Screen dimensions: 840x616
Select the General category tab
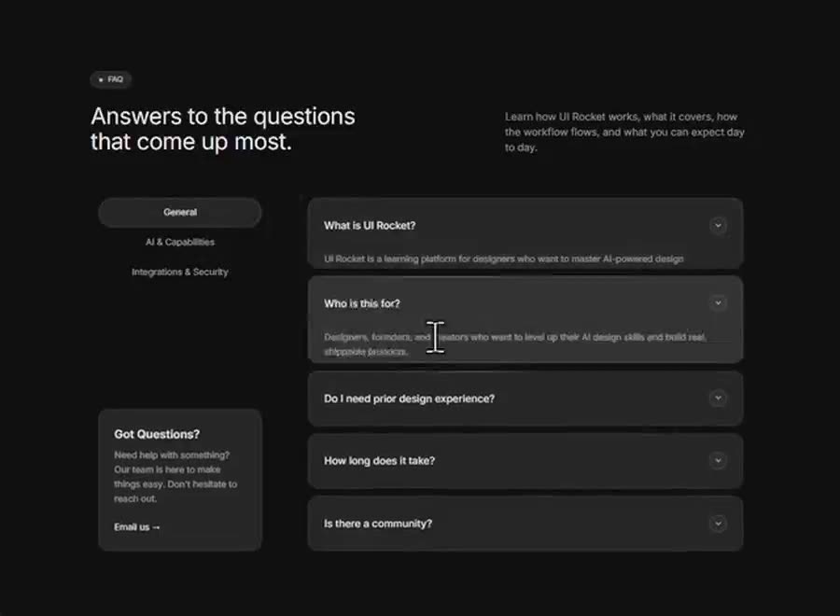coord(180,212)
